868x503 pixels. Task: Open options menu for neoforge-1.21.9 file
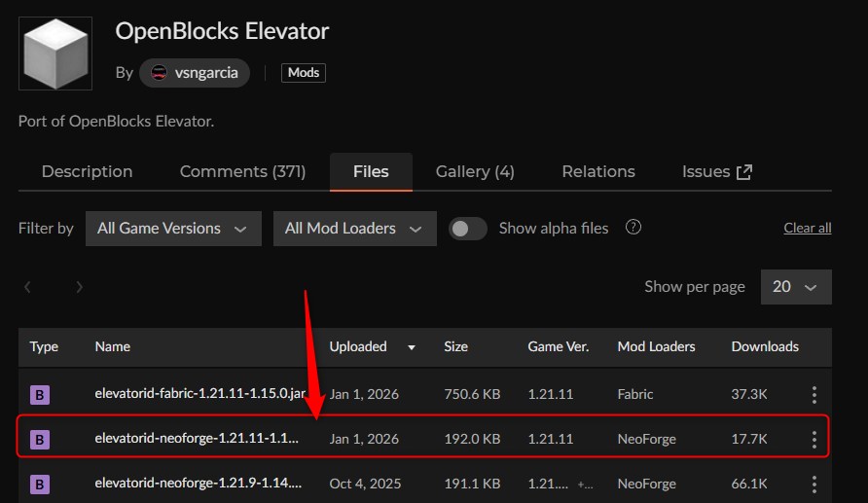[814, 484]
